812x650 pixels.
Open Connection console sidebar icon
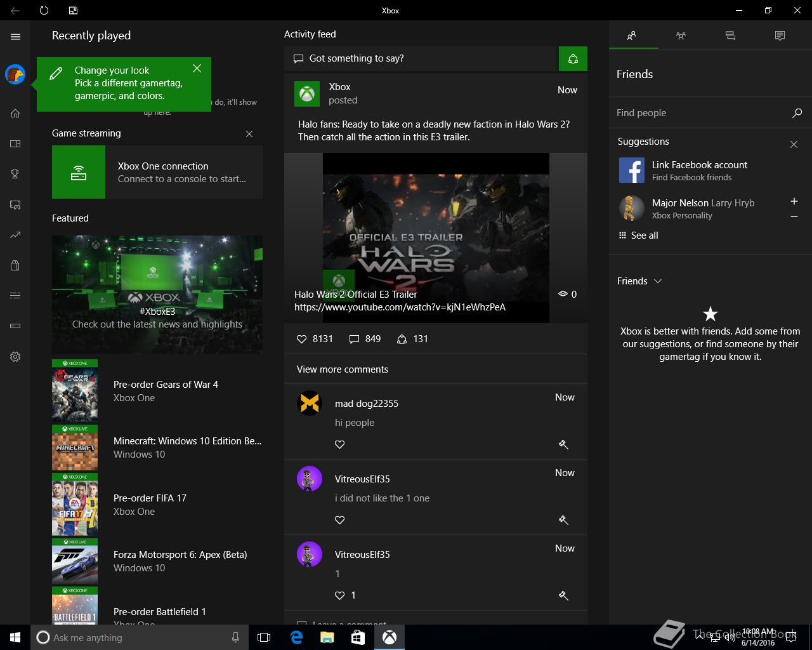(15, 326)
